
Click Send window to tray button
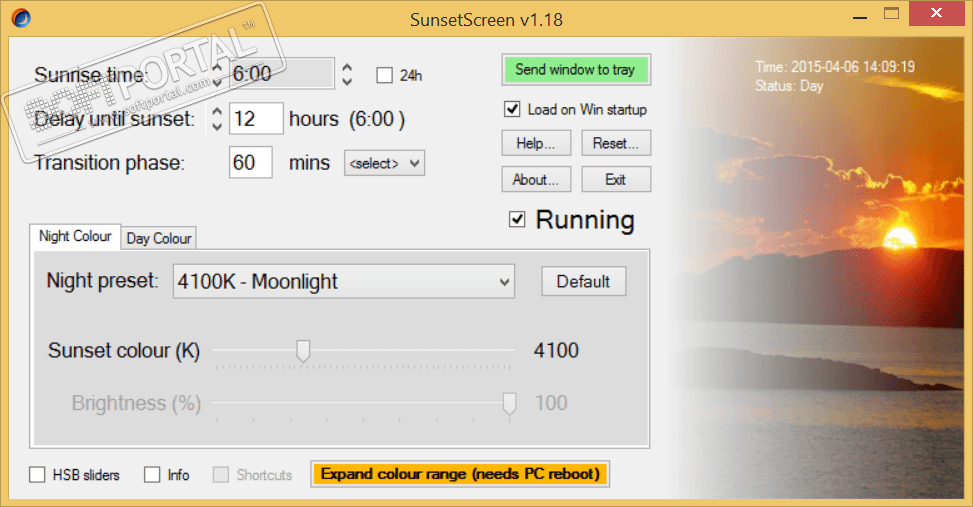[x=576, y=70]
